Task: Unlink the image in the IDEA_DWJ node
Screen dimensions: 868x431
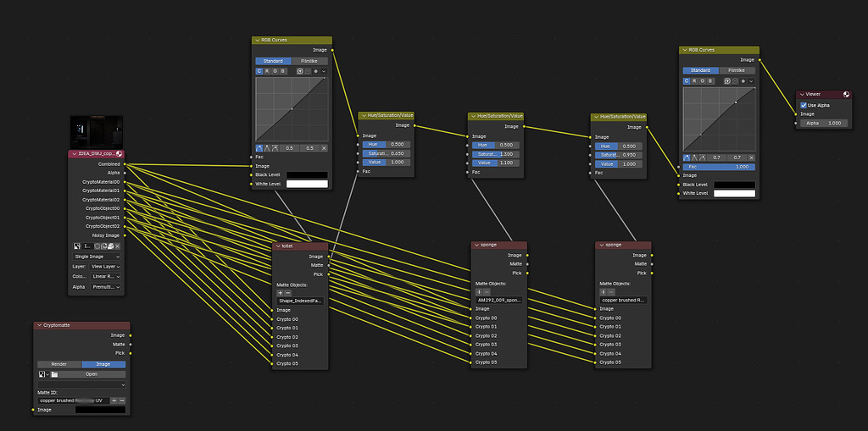Action: pyautogui.click(x=117, y=246)
